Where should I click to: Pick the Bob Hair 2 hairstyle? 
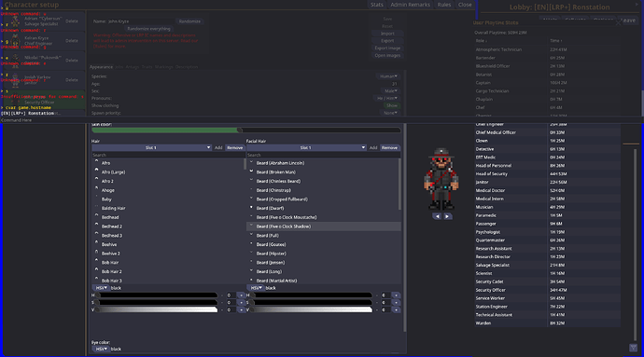[168, 271]
